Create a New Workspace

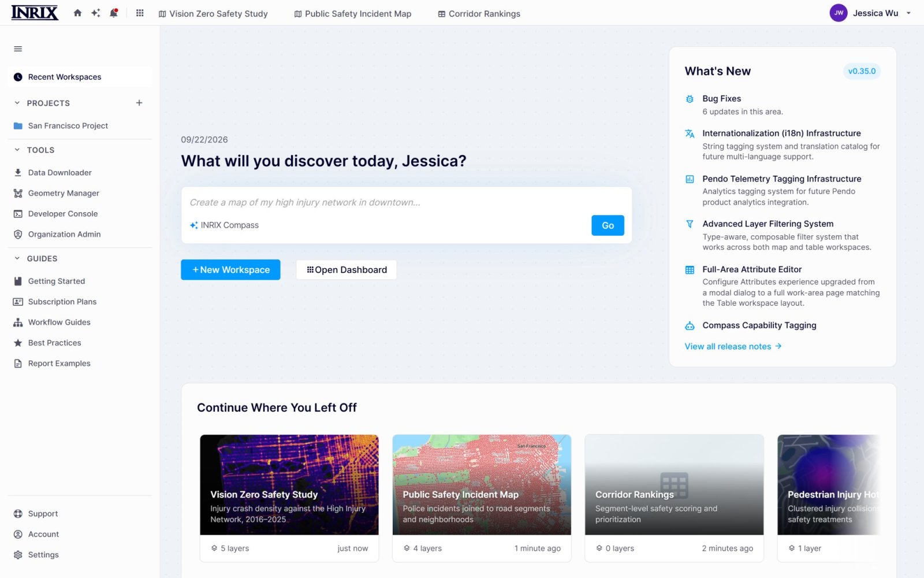click(x=230, y=270)
